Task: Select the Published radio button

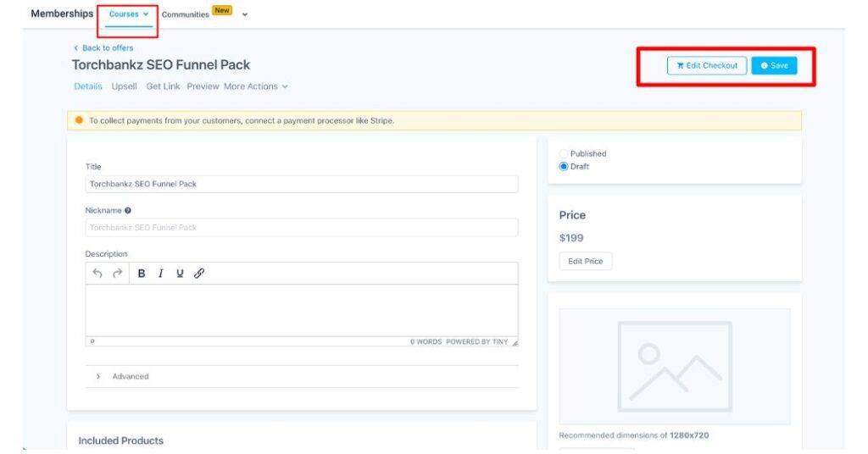Action: (564, 153)
